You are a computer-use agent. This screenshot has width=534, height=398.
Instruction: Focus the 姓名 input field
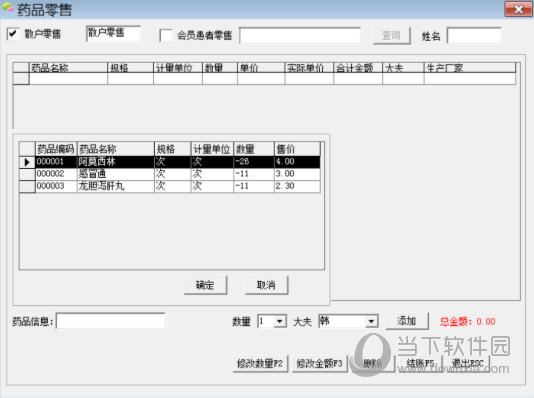[x=474, y=35]
